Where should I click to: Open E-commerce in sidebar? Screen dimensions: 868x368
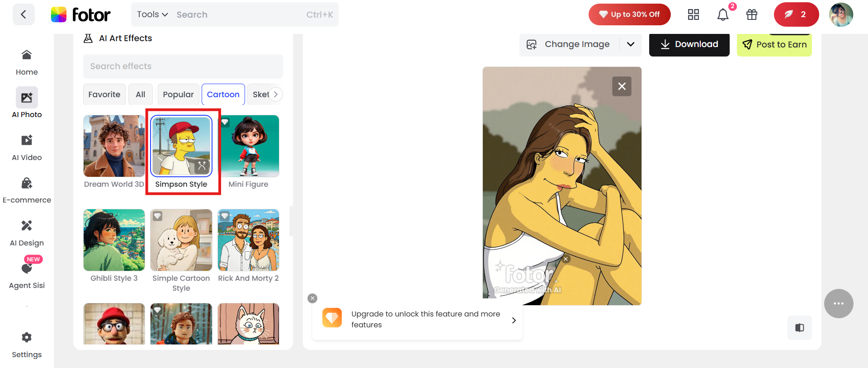tap(27, 190)
